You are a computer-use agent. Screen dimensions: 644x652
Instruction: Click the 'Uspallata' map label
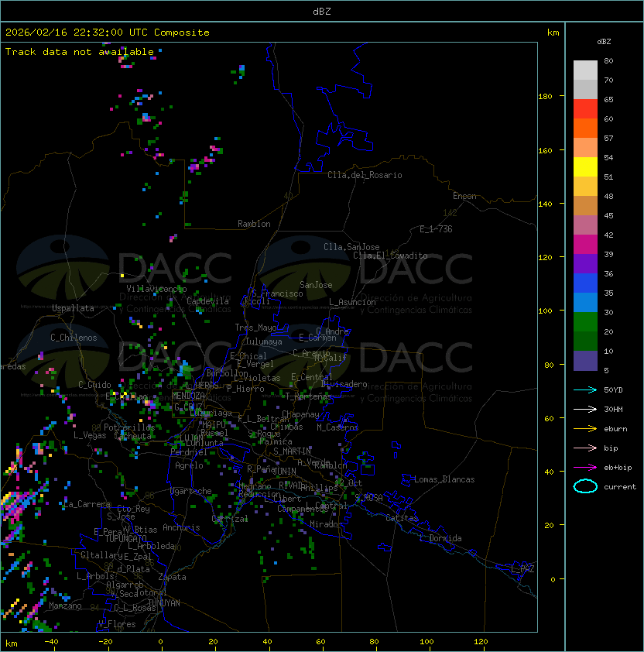[x=73, y=308]
